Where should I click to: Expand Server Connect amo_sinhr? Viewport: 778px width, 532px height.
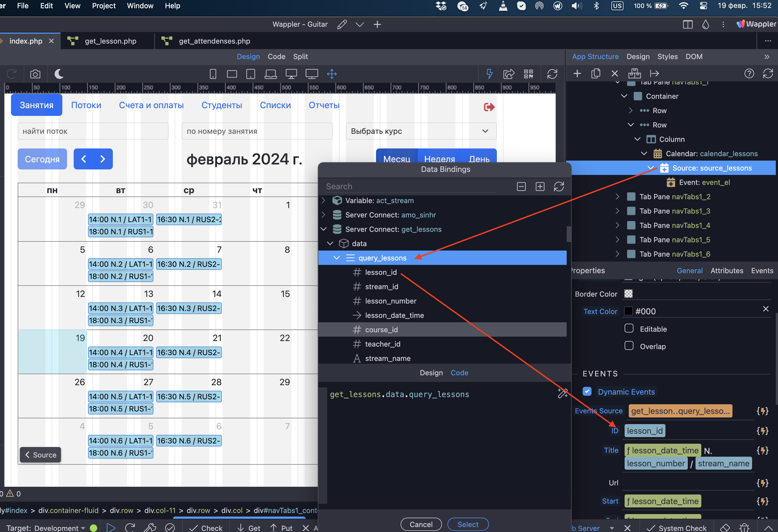323,215
